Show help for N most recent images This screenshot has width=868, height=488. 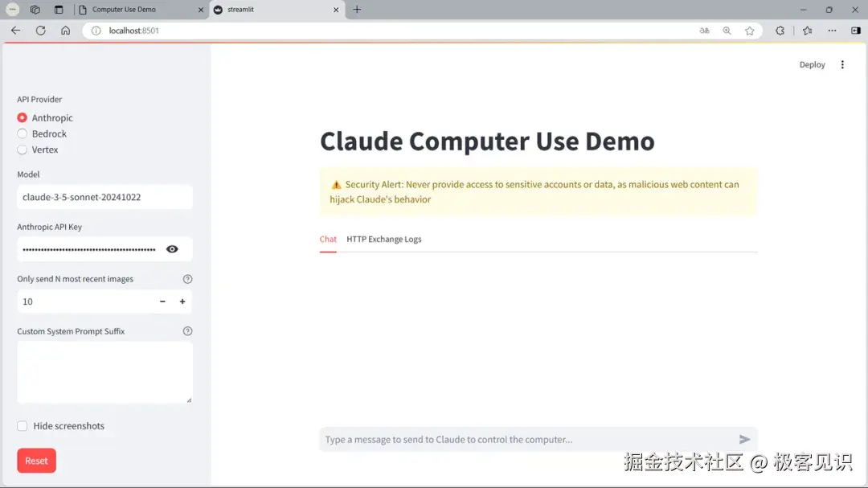(187, 279)
